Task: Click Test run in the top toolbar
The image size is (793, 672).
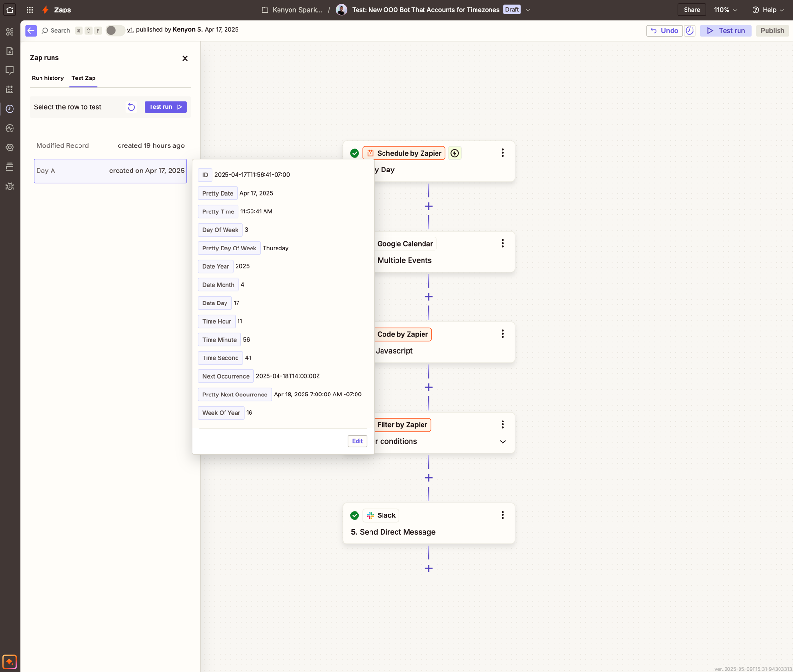Action: (x=726, y=30)
